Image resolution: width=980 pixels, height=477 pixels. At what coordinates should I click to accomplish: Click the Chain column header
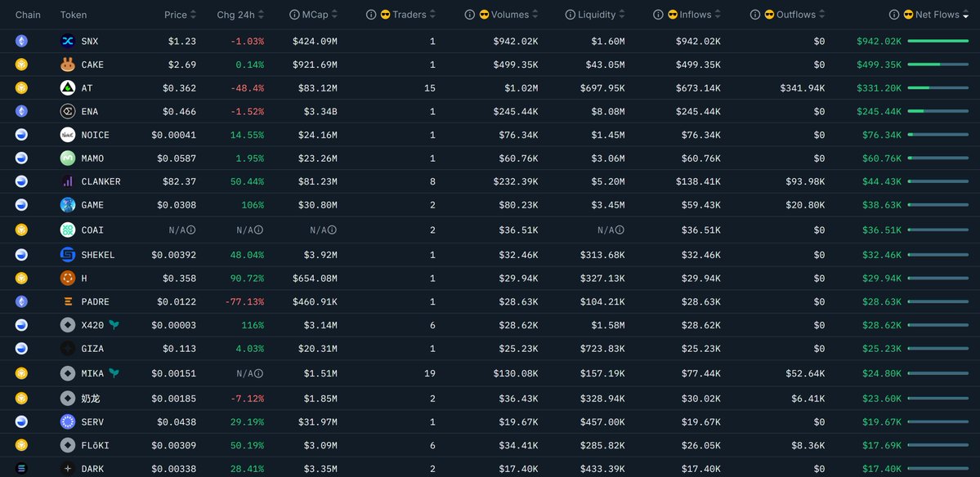point(28,15)
